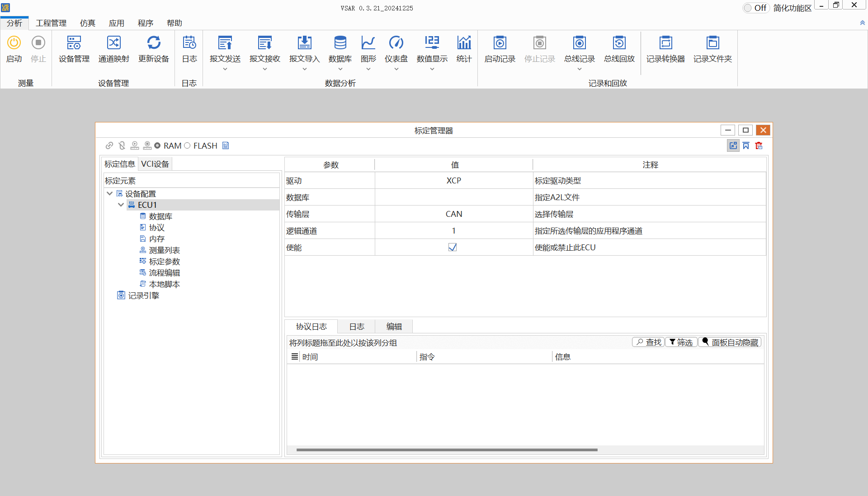
Task: Click the 报文发送 message send icon
Action: (225, 43)
